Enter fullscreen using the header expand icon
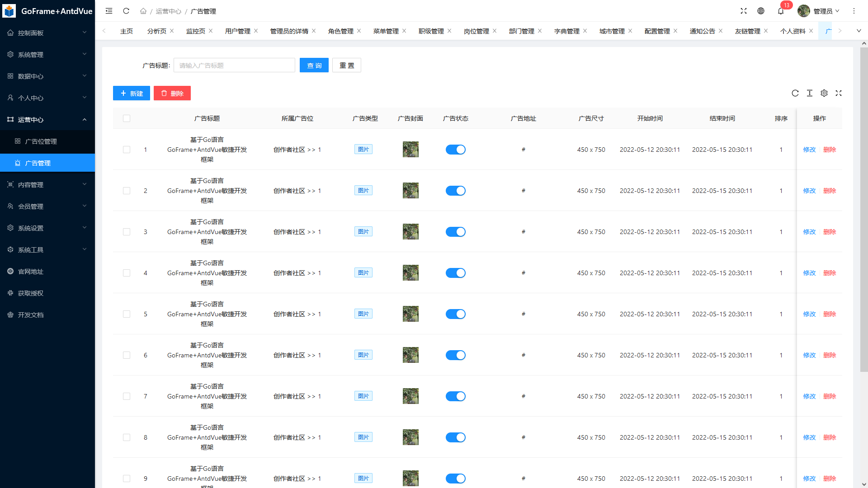The height and width of the screenshot is (488, 868). [744, 11]
